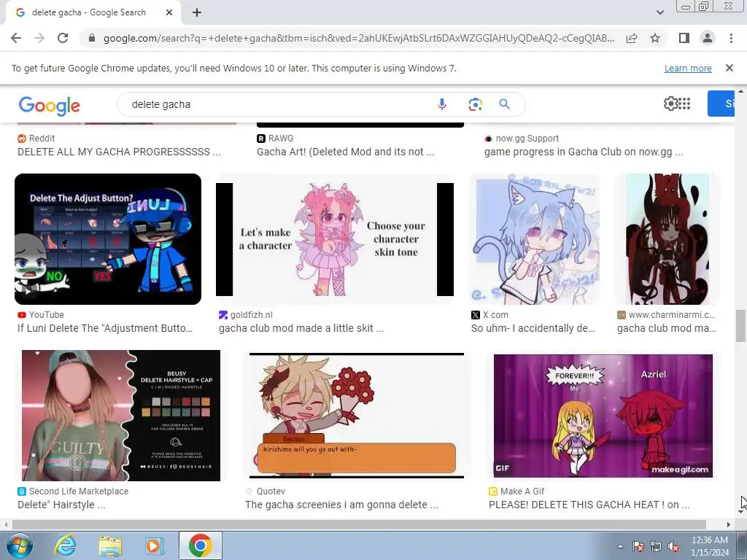Open Beusy Delete Hairstyle thumbnail
This screenshot has height=560, width=747.
pyautogui.click(x=121, y=415)
